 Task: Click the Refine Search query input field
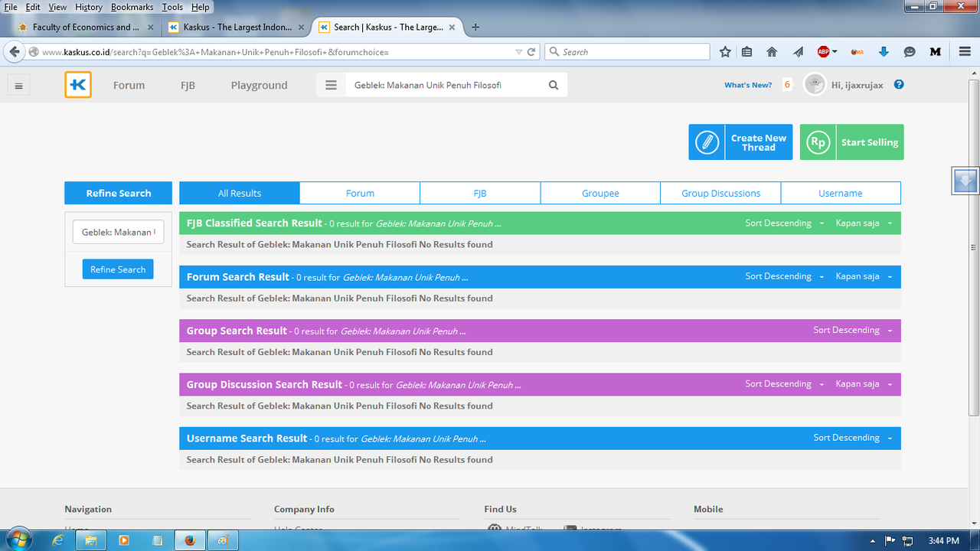(x=118, y=232)
